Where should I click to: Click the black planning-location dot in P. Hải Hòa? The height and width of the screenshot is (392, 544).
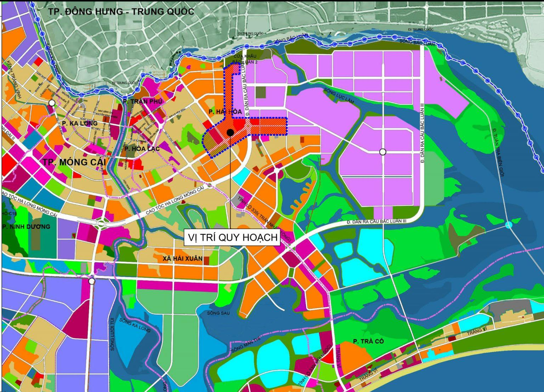[230, 132]
